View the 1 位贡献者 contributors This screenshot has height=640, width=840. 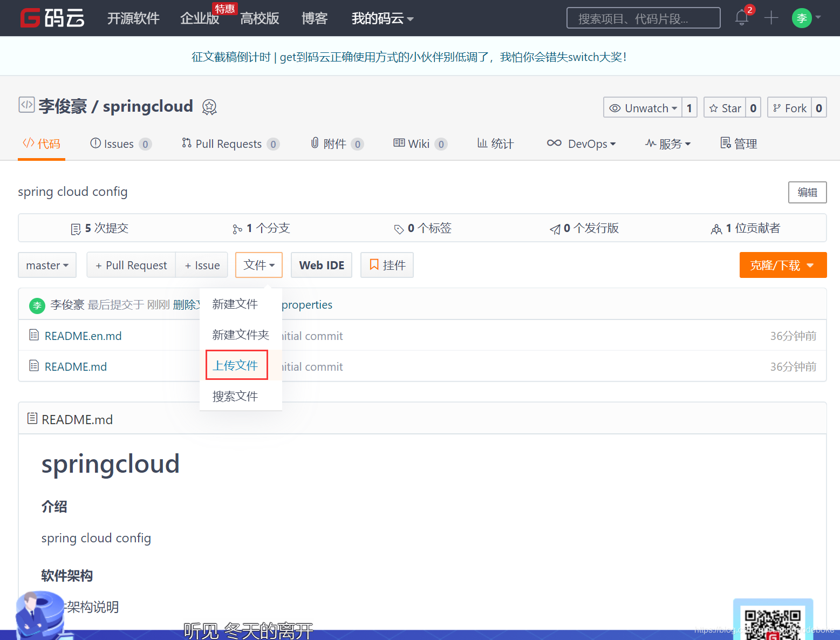(746, 228)
